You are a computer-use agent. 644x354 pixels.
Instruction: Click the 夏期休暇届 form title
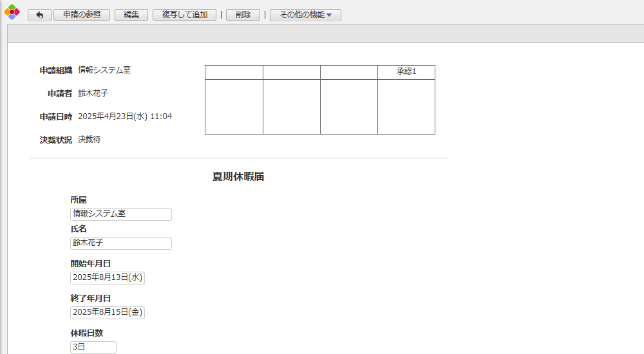pyautogui.click(x=238, y=177)
